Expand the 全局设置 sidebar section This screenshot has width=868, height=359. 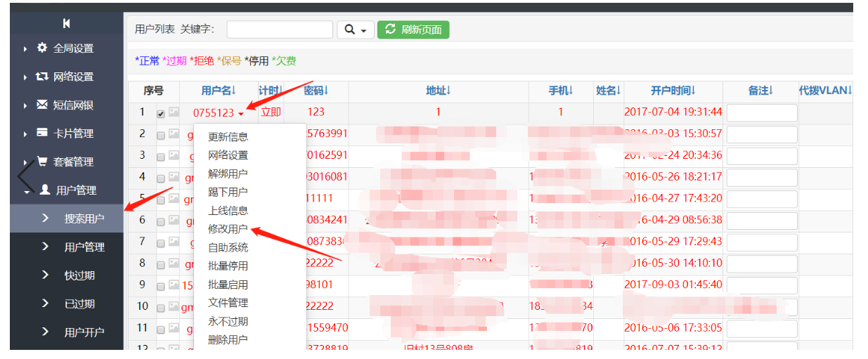coord(73,48)
